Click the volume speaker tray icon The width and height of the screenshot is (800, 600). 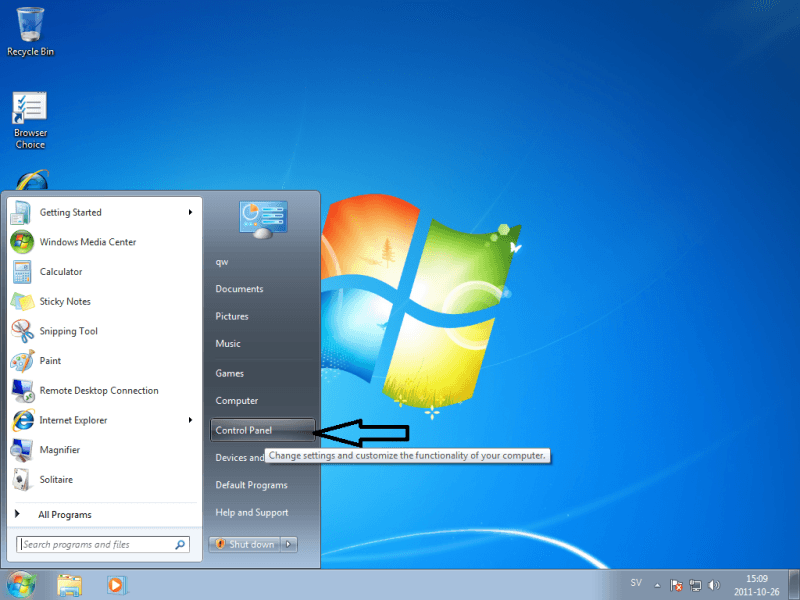coord(714,585)
